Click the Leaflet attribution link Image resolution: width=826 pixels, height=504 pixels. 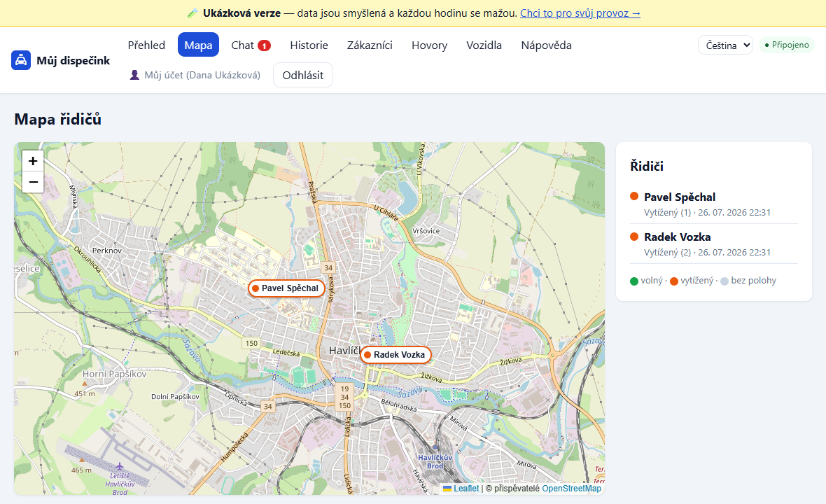[466, 488]
